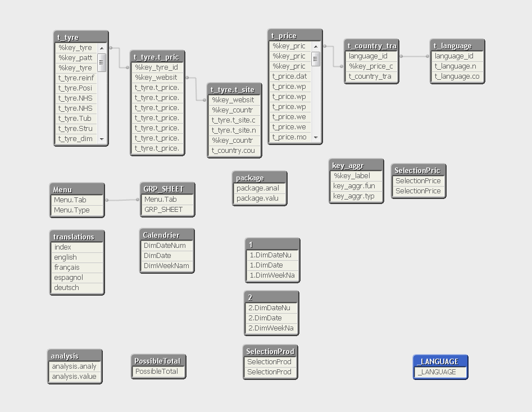The height and width of the screenshot is (412, 532).
Task: Select the t_country_tra table header
Action: coord(371,46)
